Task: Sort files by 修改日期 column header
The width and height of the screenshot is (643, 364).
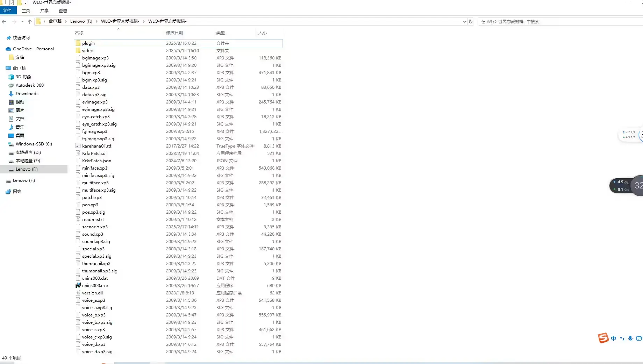Action: click(x=174, y=33)
